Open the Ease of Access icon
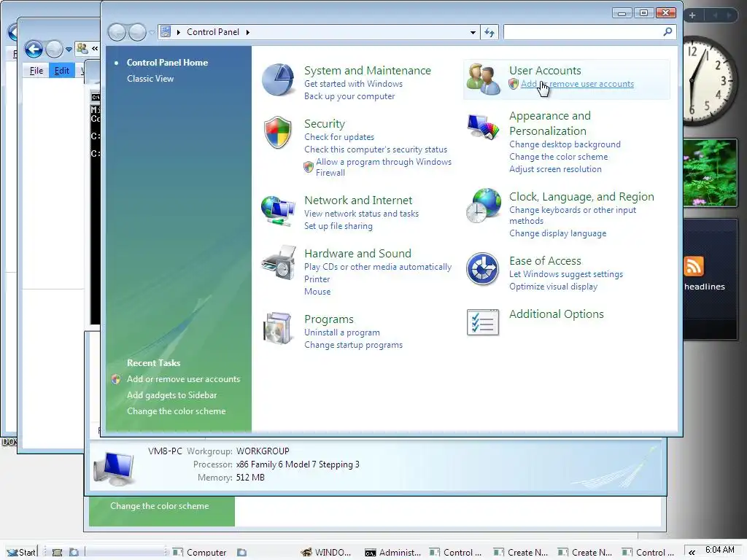747x560 pixels. click(483, 269)
